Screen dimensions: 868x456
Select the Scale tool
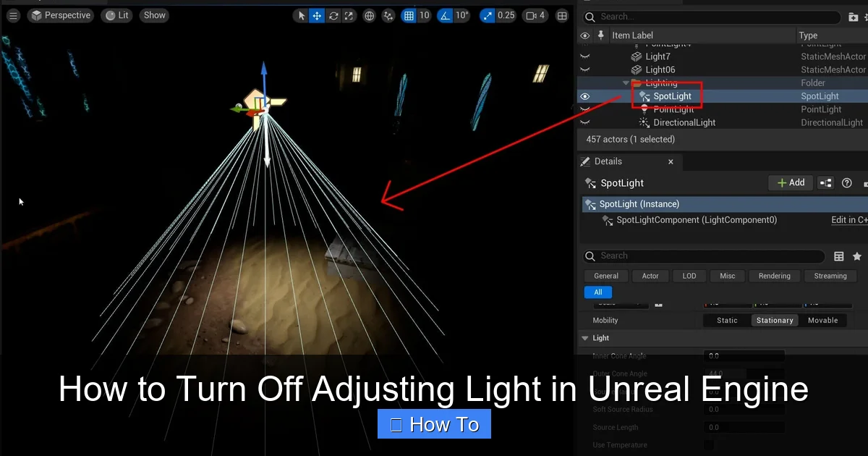(349, 15)
